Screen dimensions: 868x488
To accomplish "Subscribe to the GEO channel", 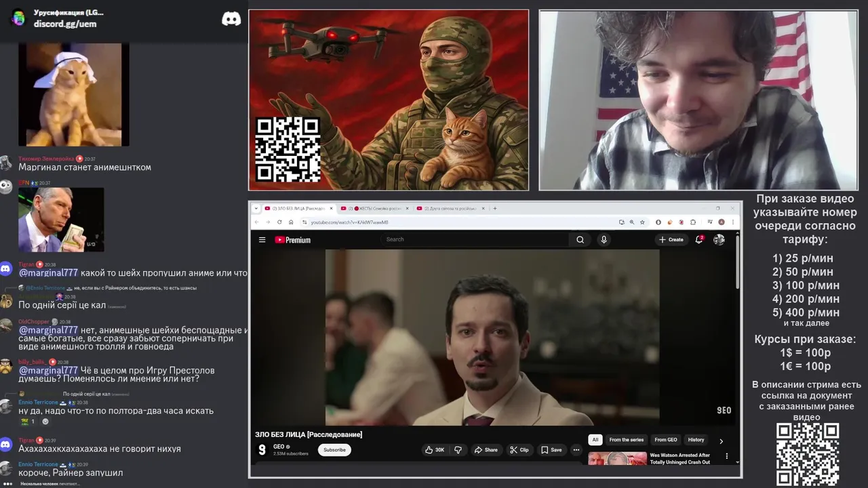I will (334, 449).
